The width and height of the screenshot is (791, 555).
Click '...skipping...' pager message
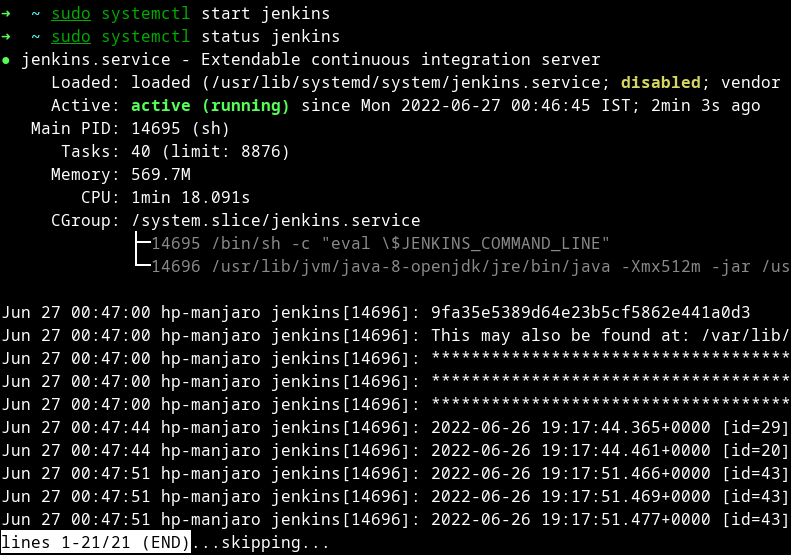pyautogui.click(x=260, y=543)
